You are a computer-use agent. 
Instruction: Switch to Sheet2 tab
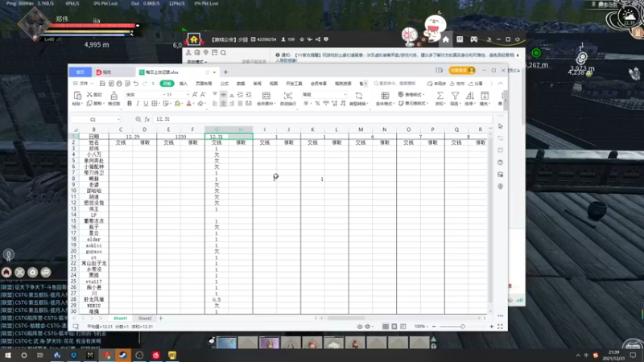pos(145,319)
